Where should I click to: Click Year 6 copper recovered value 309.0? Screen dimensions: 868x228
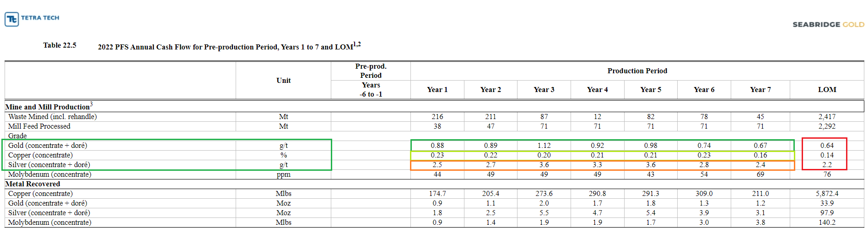704,194
